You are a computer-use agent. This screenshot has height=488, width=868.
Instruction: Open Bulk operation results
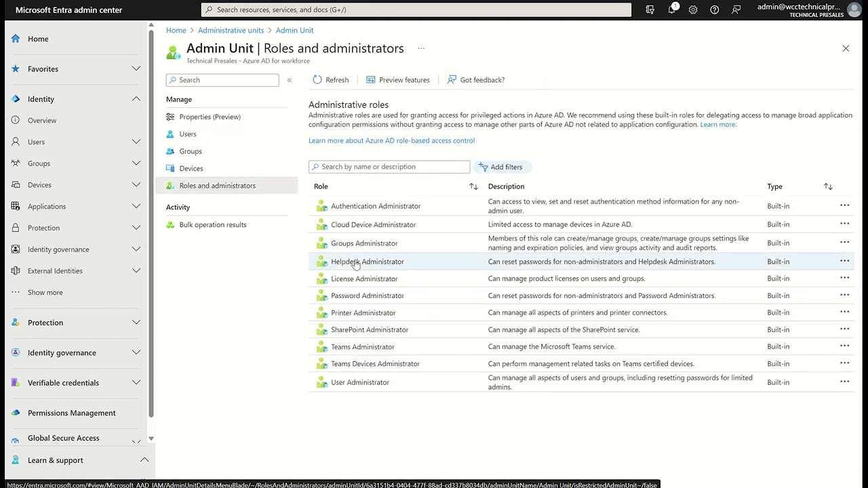pyautogui.click(x=213, y=224)
